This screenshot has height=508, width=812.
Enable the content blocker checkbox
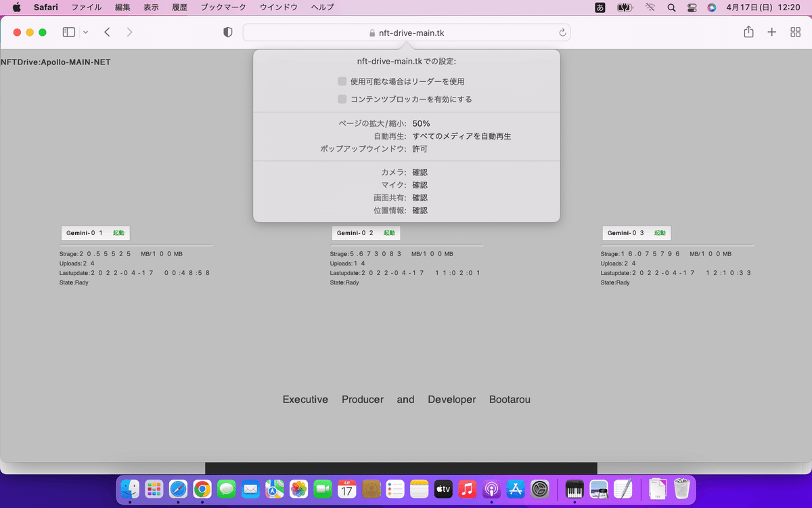tap(342, 99)
